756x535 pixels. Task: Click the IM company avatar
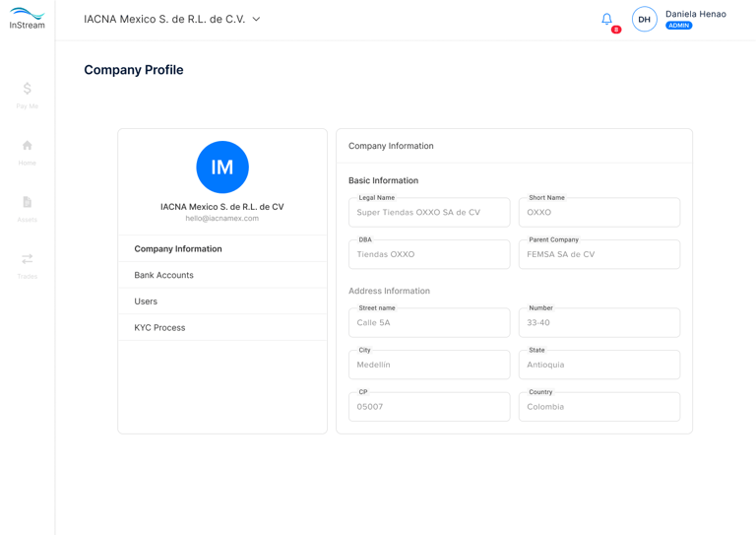tap(222, 167)
